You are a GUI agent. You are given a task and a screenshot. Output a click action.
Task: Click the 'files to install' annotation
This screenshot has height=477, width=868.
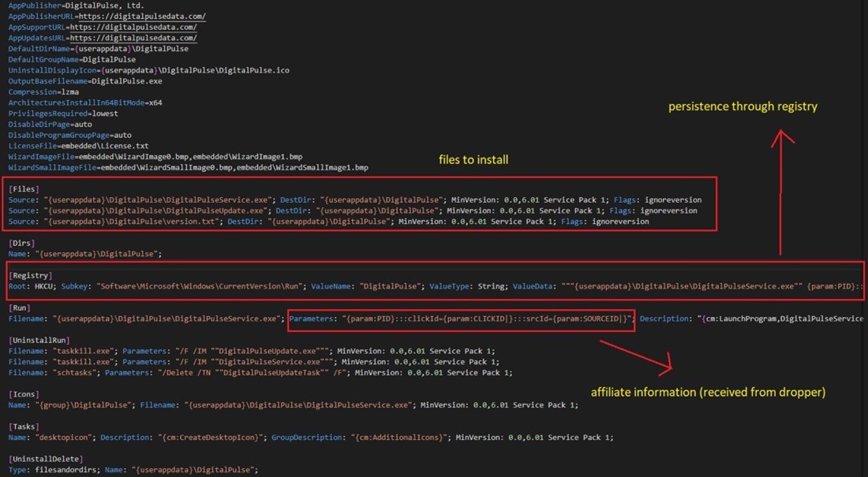coord(473,159)
